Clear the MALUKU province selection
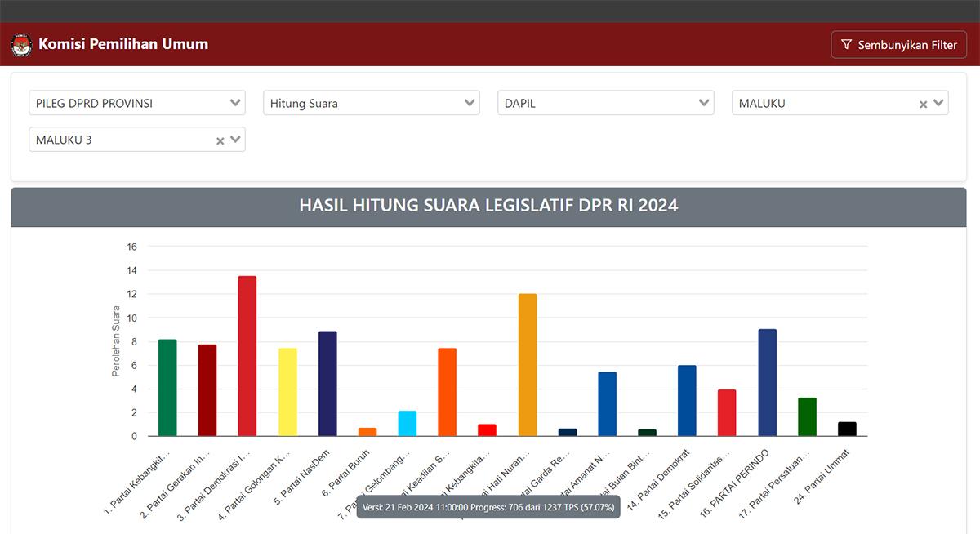The image size is (980, 534). (923, 104)
